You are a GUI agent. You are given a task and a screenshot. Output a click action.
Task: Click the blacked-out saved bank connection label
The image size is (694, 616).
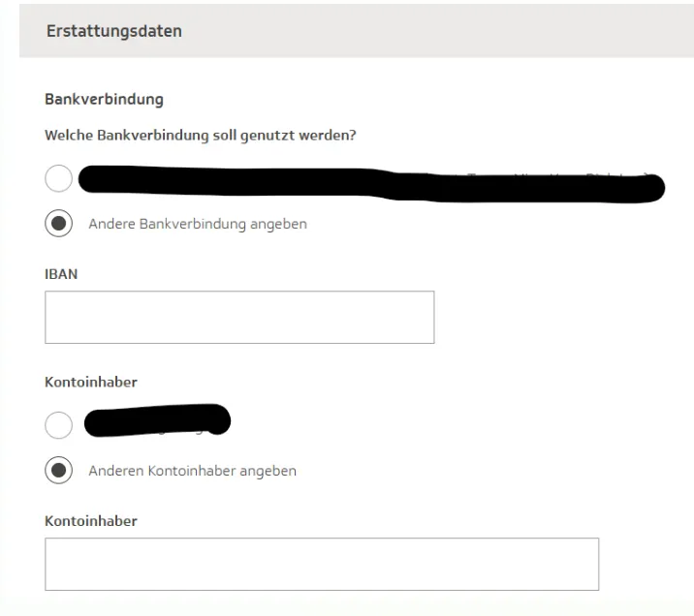coord(368,183)
